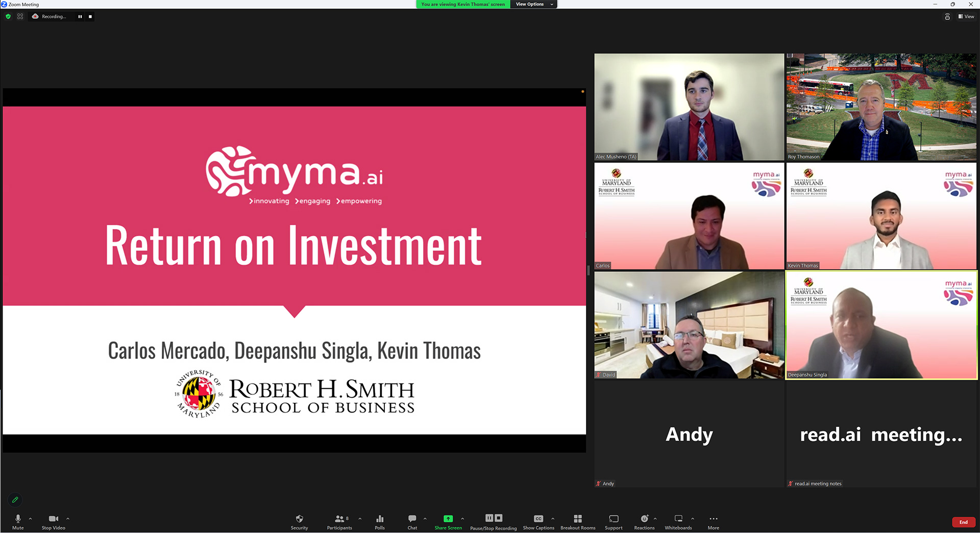Open the Reactions smiley icon
This screenshot has width=980, height=533.
pos(644,519)
